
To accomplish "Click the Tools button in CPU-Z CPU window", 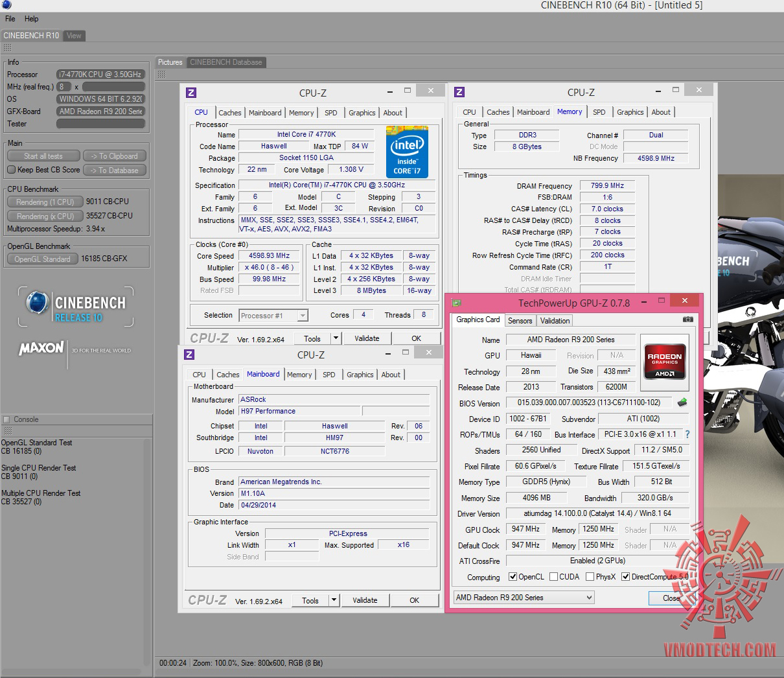I will click(312, 338).
